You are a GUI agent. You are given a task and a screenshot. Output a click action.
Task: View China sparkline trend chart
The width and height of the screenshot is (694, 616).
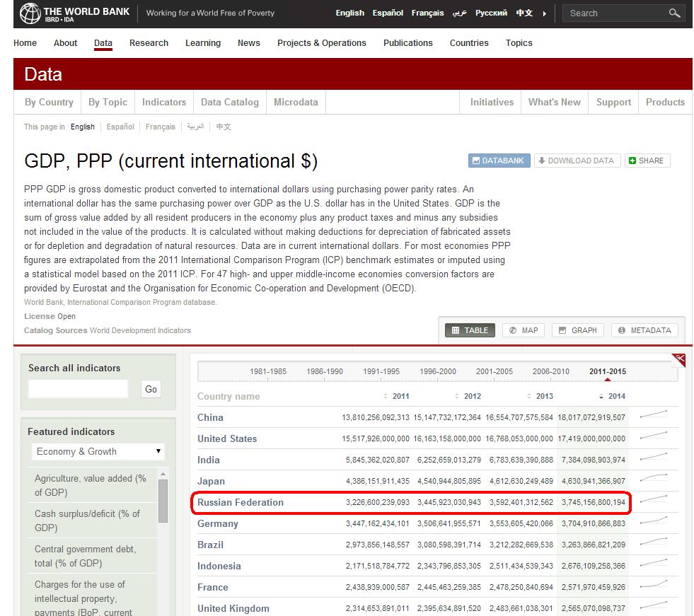click(653, 414)
